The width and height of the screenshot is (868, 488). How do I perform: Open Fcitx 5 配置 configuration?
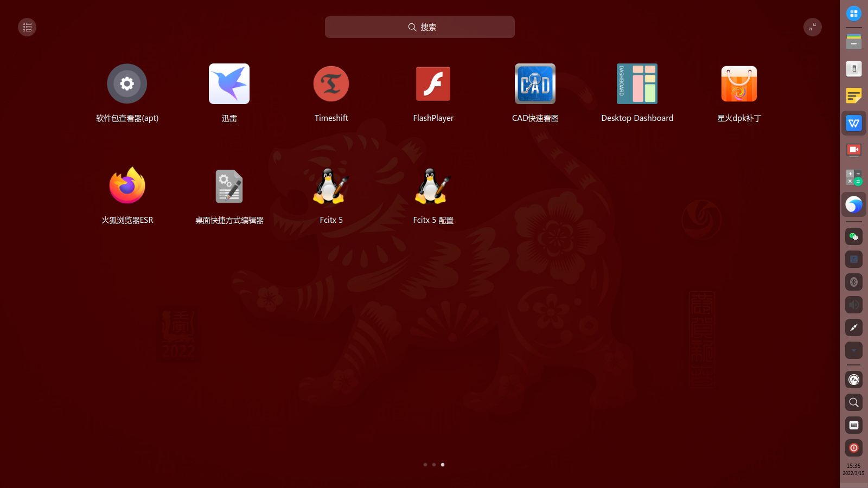coord(433,185)
